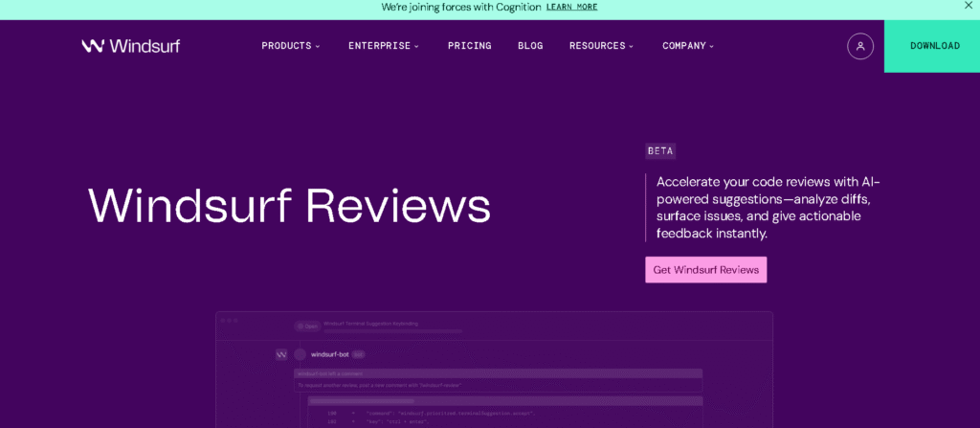Open the Blog page
The height and width of the screenshot is (428, 980).
(x=530, y=46)
